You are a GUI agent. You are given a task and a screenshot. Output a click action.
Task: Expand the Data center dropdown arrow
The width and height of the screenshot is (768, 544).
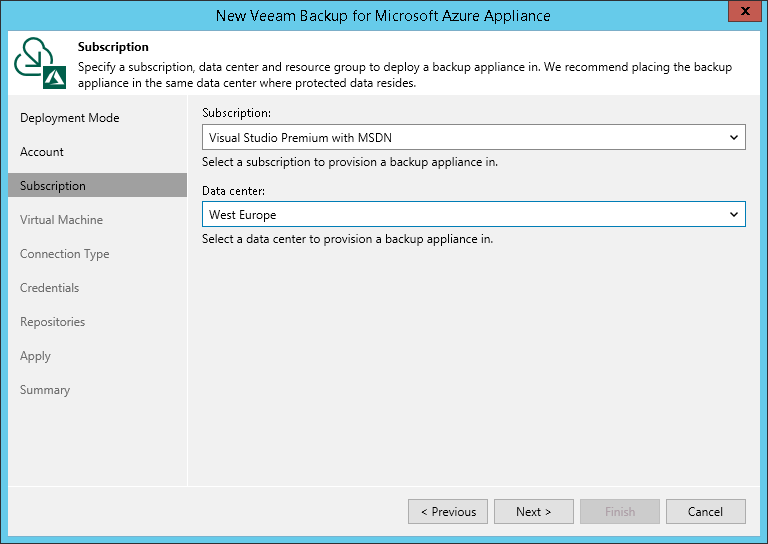pyautogui.click(x=733, y=214)
